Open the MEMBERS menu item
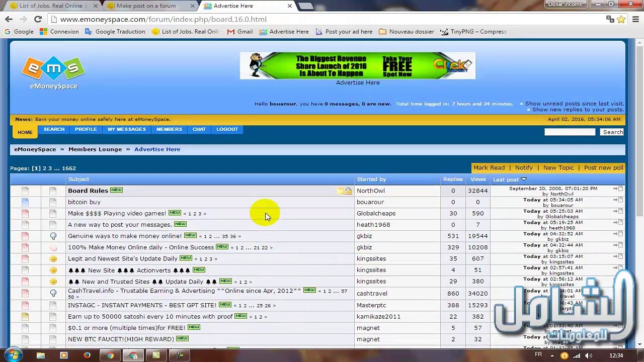644x362 pixels. [169, 129]
